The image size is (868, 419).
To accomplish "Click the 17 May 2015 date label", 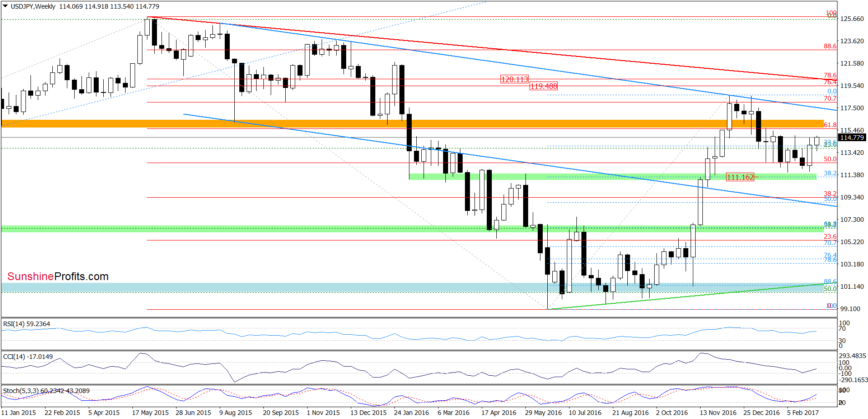I will click(x=151, y=413).
